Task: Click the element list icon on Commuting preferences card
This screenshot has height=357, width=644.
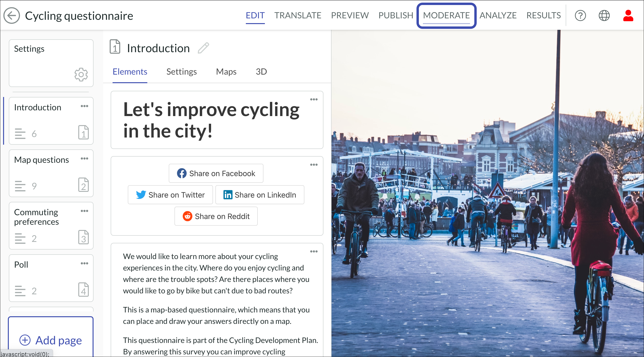Action: pos(20,238)
